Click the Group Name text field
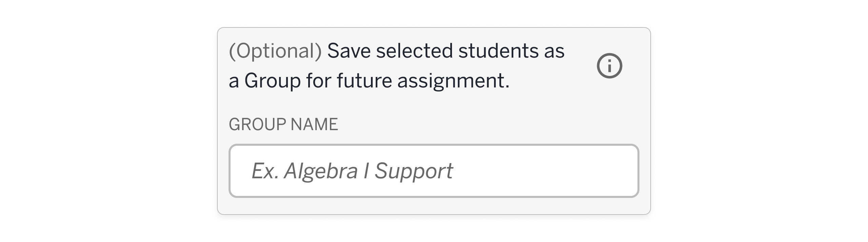 pos(434,171)
